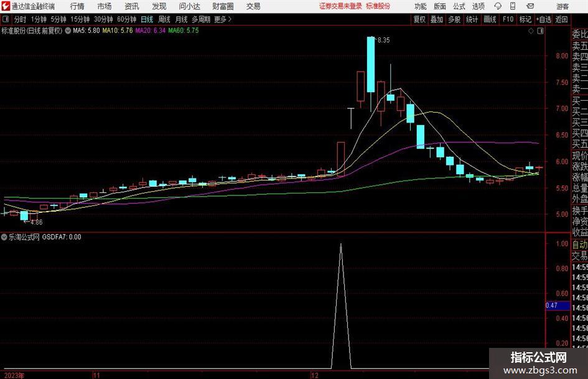
Task: Click the 换手 row in quote panel
Action: [580, 210]
